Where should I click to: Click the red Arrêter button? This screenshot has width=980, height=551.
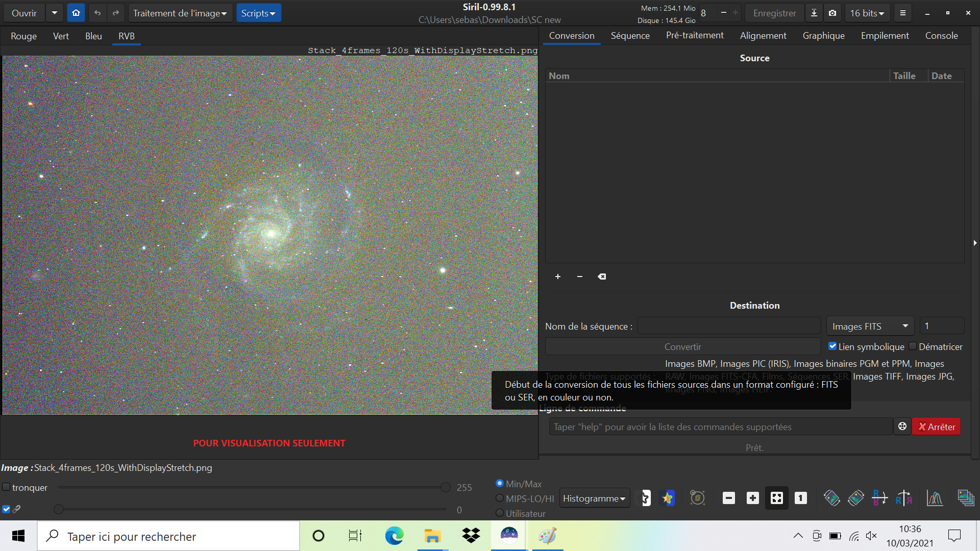[936, 427]
